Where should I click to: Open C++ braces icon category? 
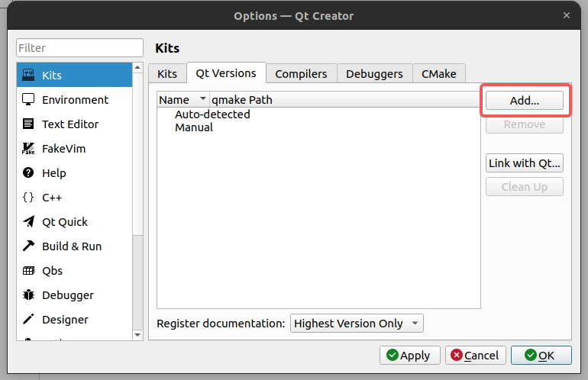[28, 197]
